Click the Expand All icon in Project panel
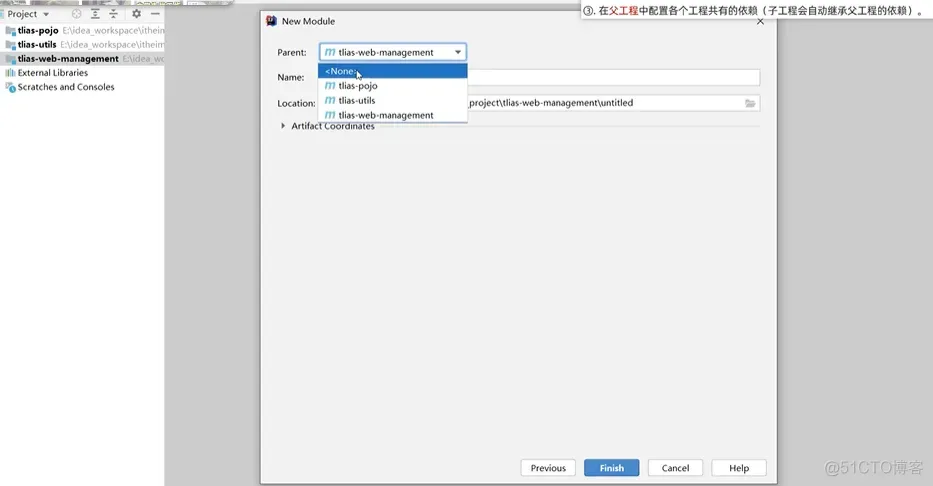The height and width of the screenshot is (486, 933). point(95,14)
